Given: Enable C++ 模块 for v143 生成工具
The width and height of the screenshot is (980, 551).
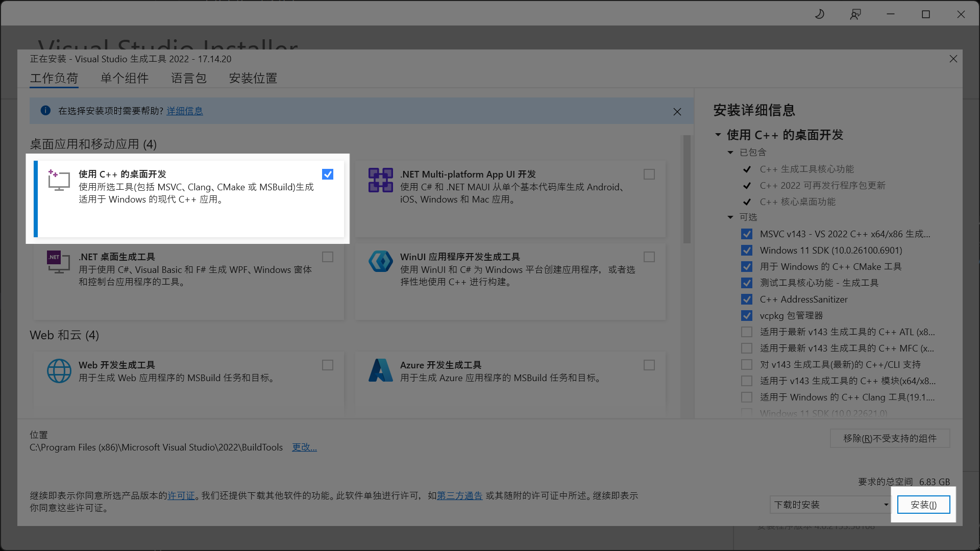Looking at the screenshot, I should coord(747,381).
